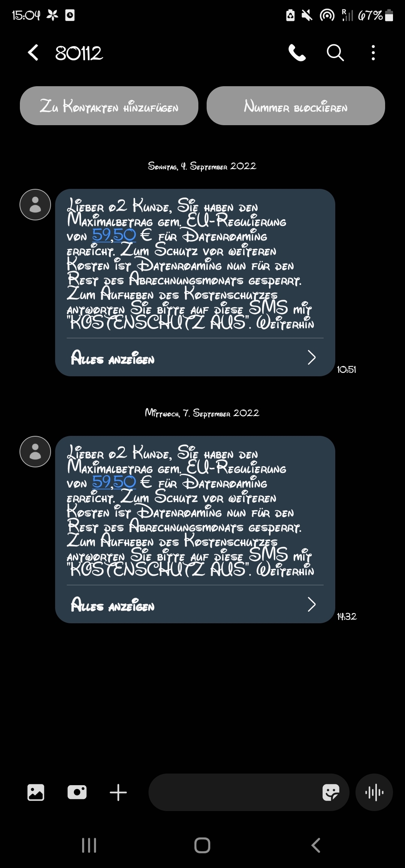Tap Nummer blockieren button
This screenshot has height=868, width=405.
(x=296, y=106)
